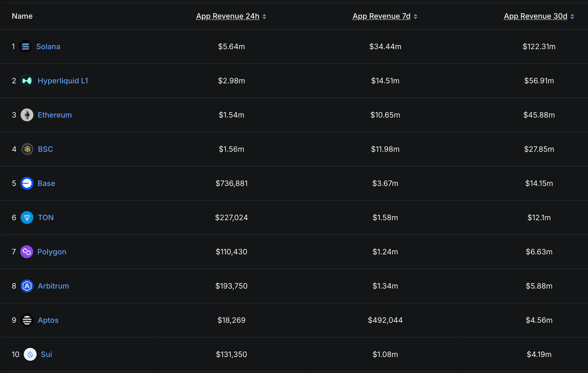Click the Ethereum diamond icon

pyautogui.click(x=27, y=115)
